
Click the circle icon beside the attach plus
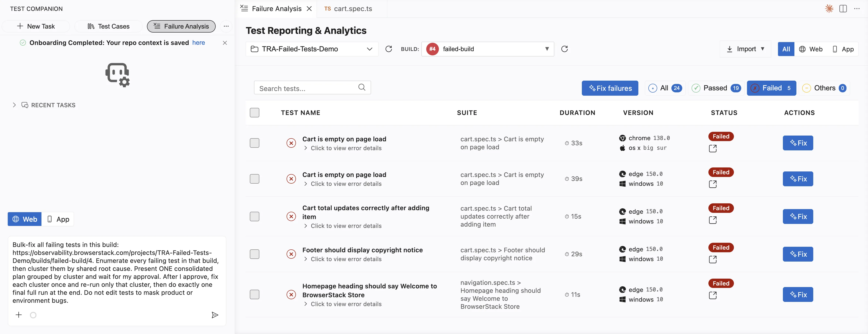(x=33, y=315)
